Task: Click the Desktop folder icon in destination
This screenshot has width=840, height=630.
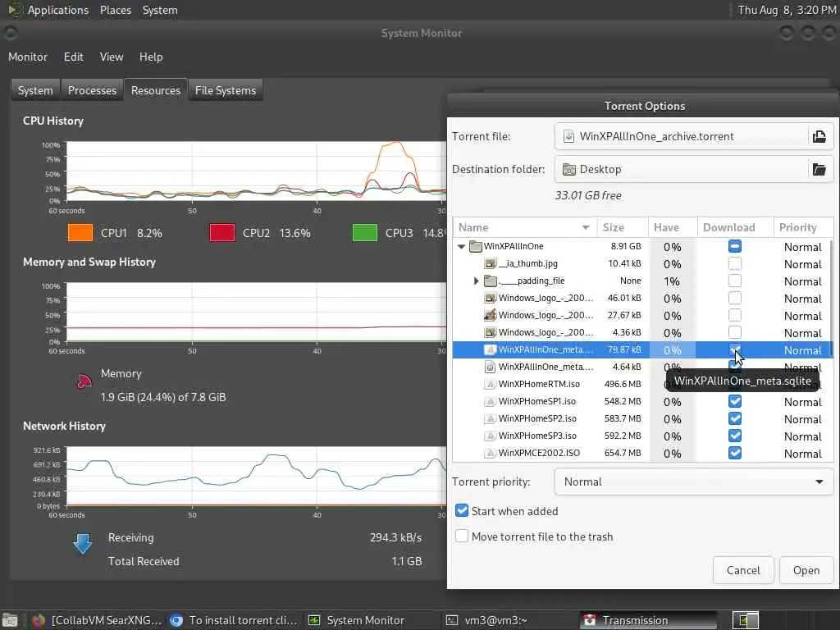Action: [569, 169]
